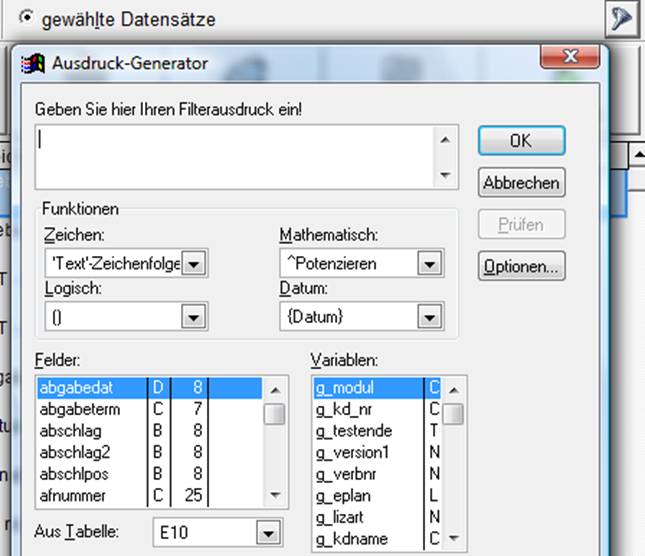This screenshot has height=556, width=645.
Task: Click in the filter expression text field
Action: pyautogui.click(x=235, y=154)
